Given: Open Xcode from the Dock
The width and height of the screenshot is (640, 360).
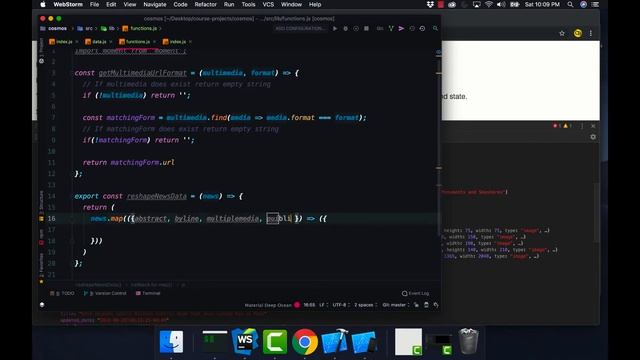Looking at the screenshot, I should click(x=334, y=342).
